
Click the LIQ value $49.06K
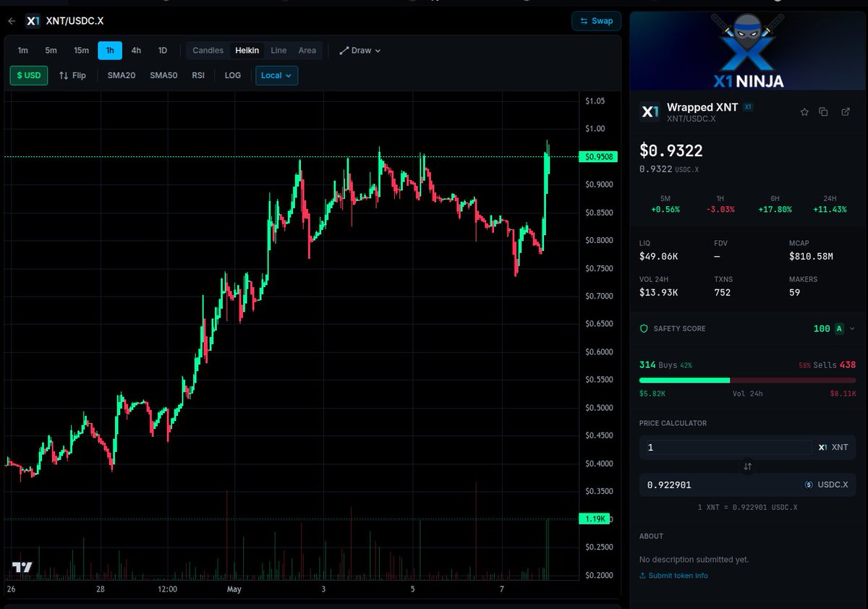tap(658, 257)
